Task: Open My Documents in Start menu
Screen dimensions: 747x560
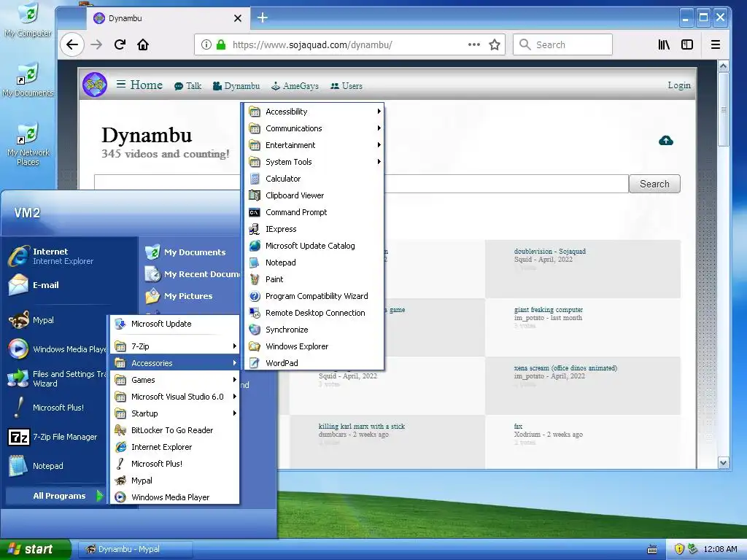Action: pos(190,252)
